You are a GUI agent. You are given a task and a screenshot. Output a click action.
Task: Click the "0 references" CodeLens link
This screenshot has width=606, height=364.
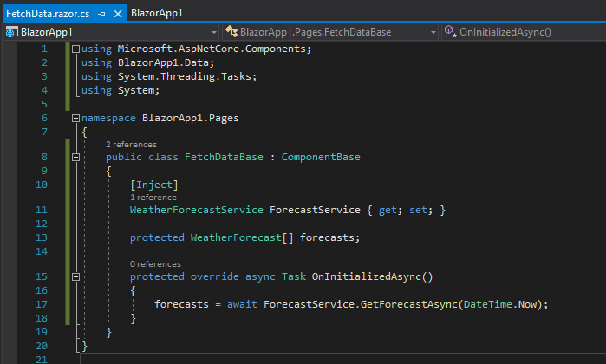(x=155, y=263)
